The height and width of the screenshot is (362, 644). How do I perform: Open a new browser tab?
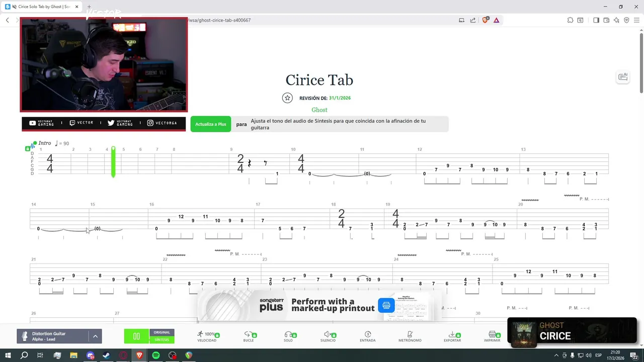point(89,7)
